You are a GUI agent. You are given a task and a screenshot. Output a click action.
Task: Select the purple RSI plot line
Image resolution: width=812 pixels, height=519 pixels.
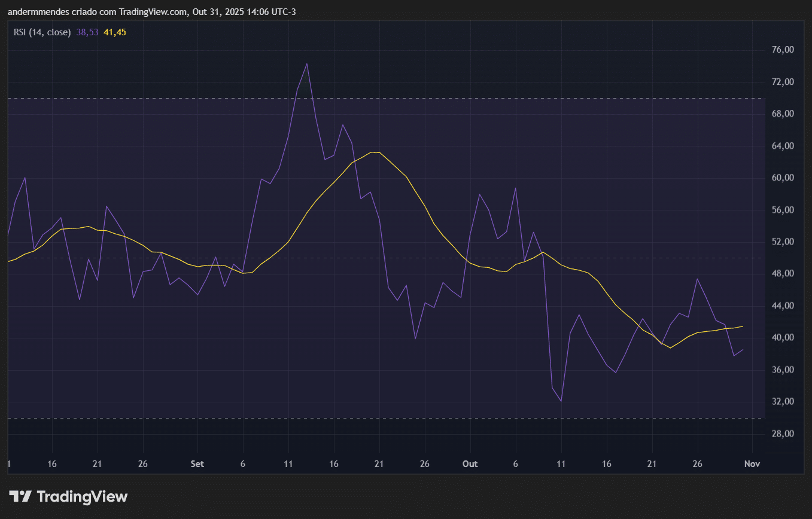pyautogui.click(x=307, y=63)
